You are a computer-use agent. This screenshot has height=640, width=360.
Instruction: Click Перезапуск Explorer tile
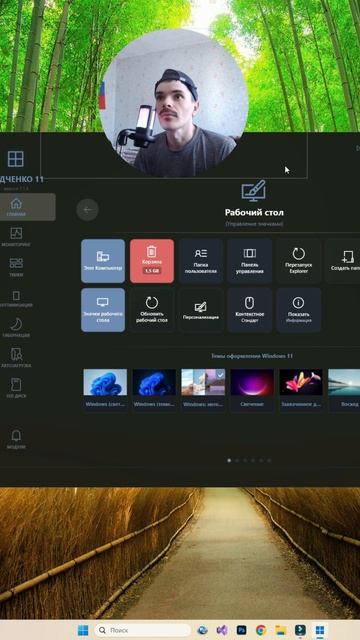(x=299, y=261)
